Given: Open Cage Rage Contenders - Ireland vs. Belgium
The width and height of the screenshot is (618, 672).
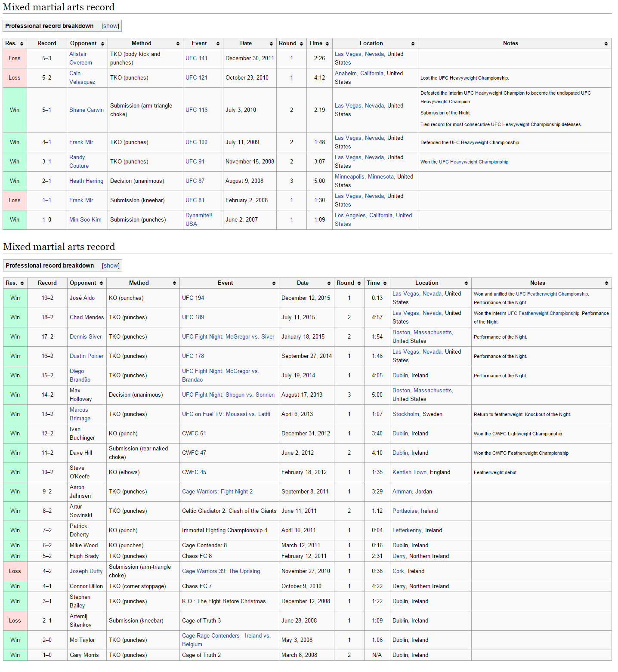Looking at the screenshot, I should tap(226, 640).
